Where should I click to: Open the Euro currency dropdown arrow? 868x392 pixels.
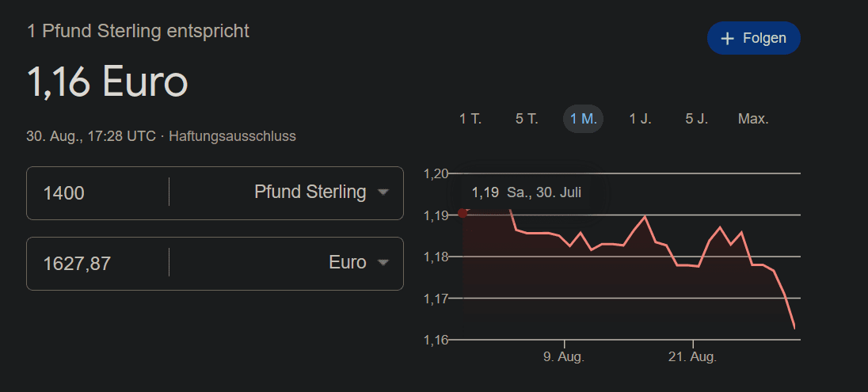click(x=383, y=262)
